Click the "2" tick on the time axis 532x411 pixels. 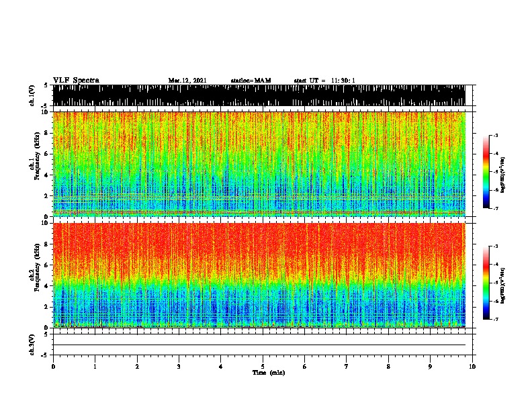coord(137,367)
